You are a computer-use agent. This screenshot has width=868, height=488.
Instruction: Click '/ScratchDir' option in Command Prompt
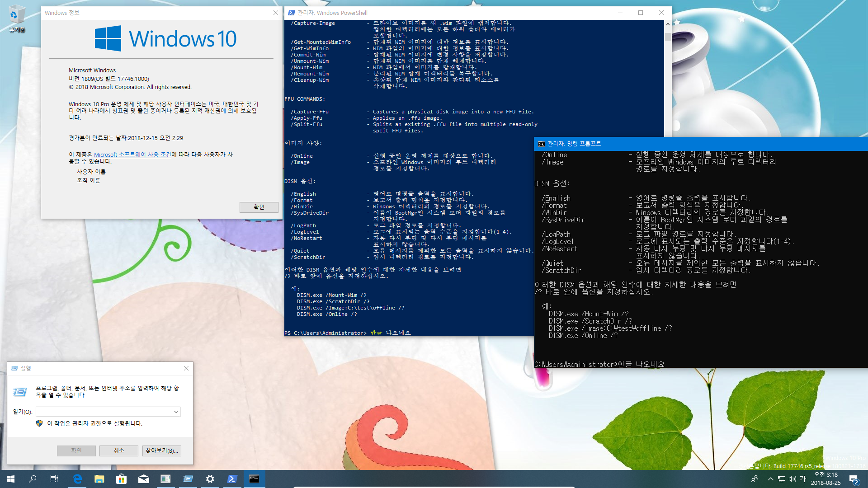click(x=561, y=270)
